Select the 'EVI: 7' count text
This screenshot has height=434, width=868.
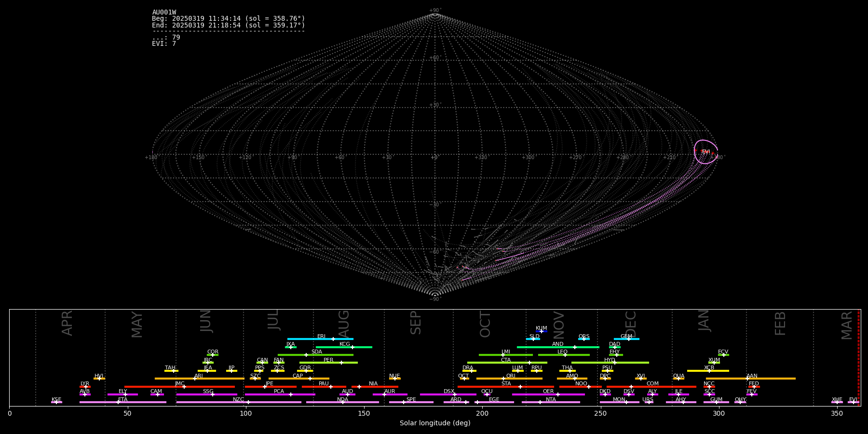tap(164, 43)
